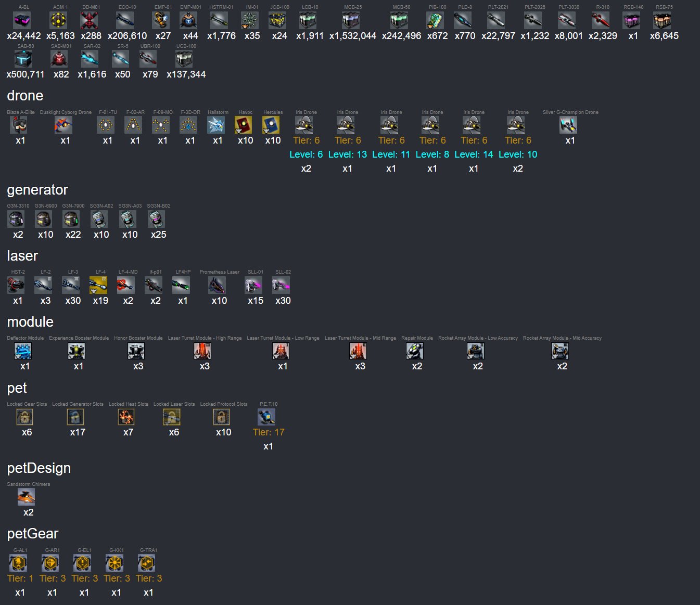Click the Locked Heat Slots icon
The image size is (700, 605).
tap(126, 417)
